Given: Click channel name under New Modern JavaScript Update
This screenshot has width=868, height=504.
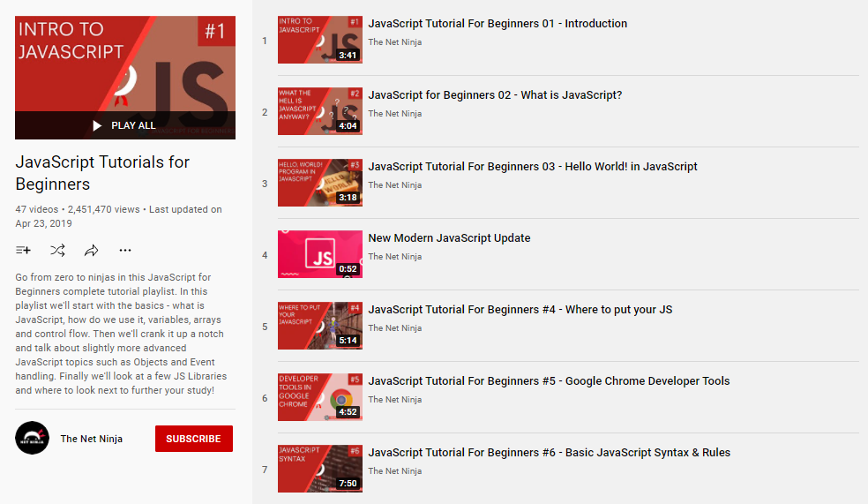Looking at the screenshot, I should (x=394, y=257).
